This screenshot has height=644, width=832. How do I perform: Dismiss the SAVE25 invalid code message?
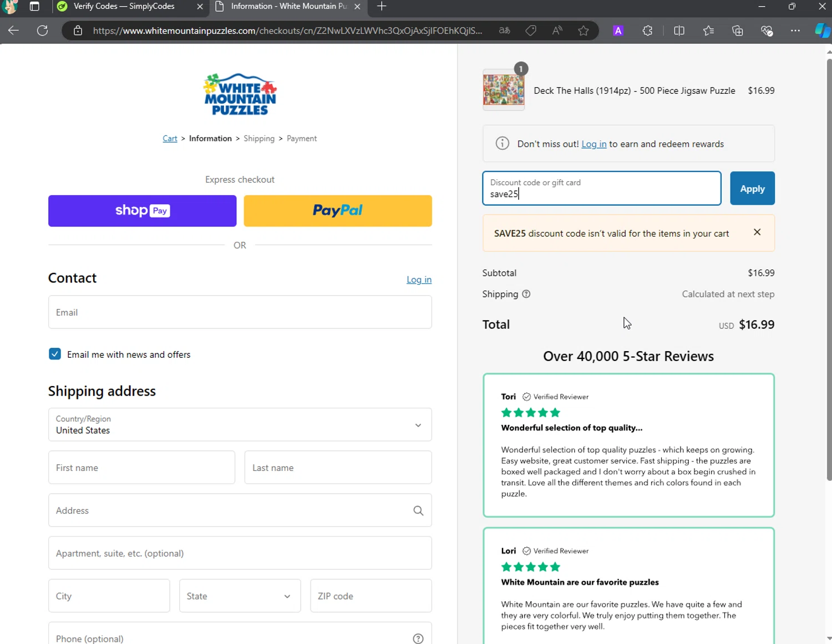757,232
